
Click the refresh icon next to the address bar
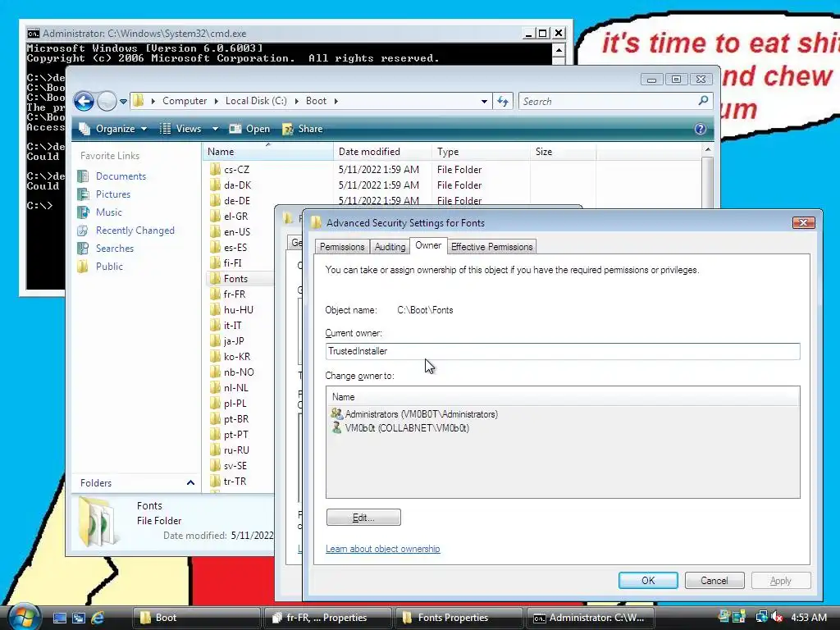(x=503, y=101)
